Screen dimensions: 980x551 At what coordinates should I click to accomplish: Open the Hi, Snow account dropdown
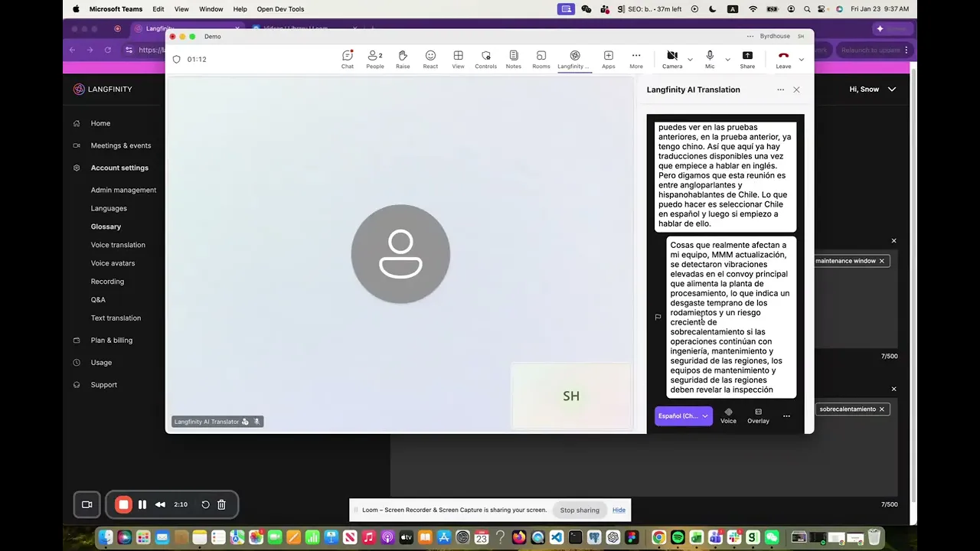coord(872,90)
